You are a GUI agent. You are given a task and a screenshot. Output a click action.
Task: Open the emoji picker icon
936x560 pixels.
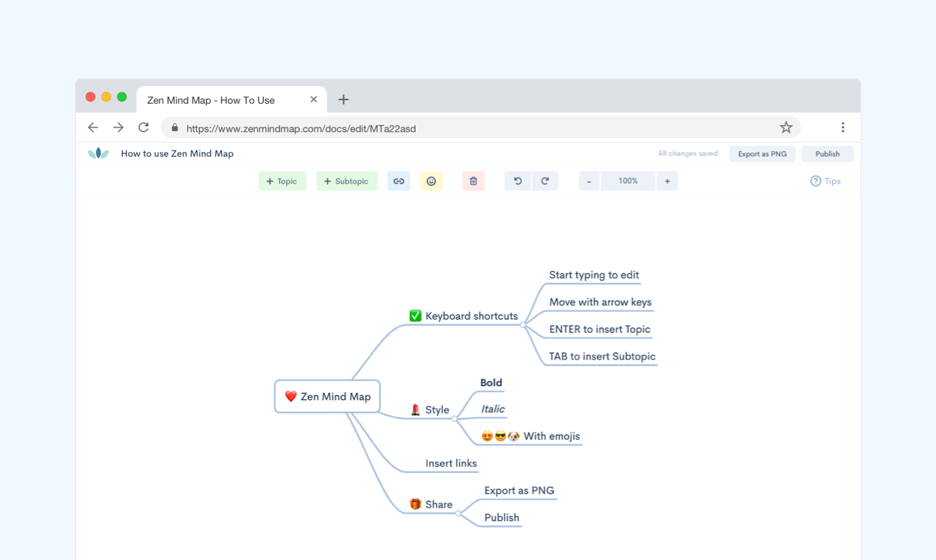click(431, 181)
